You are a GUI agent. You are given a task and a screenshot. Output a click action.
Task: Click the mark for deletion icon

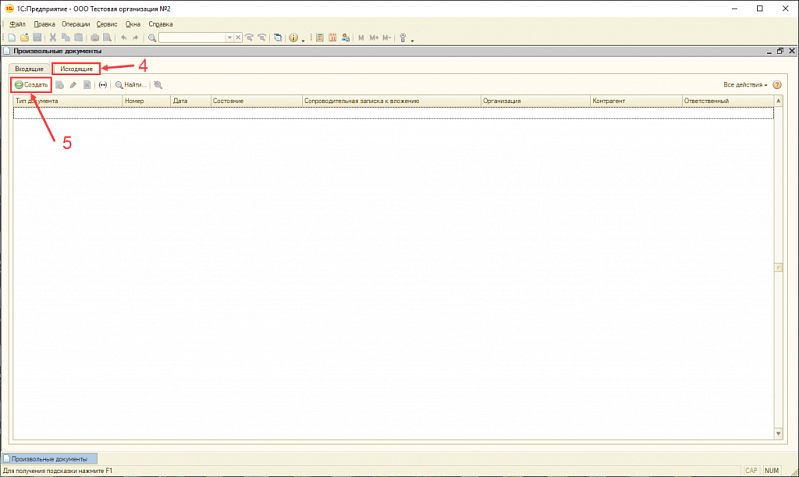click(x=87, y=85)
